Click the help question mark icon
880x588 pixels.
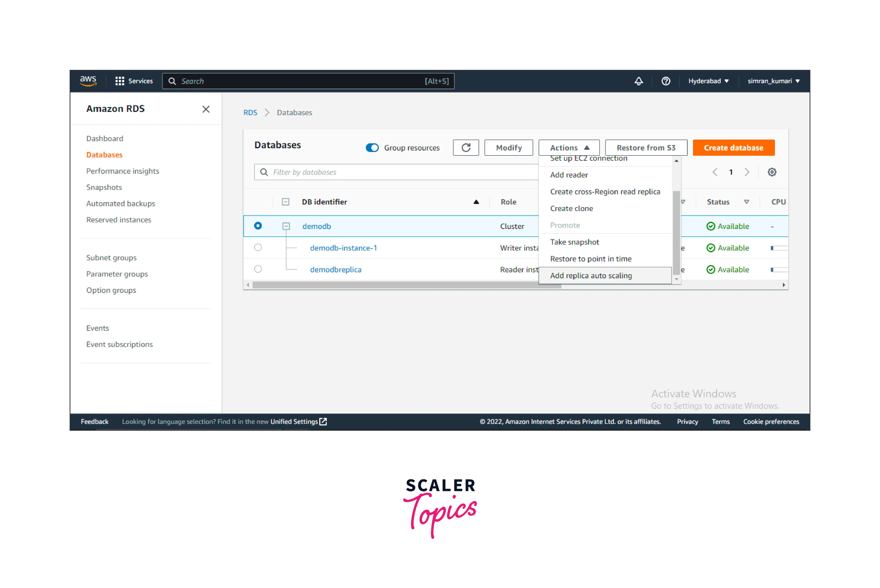tap(665, 81)
